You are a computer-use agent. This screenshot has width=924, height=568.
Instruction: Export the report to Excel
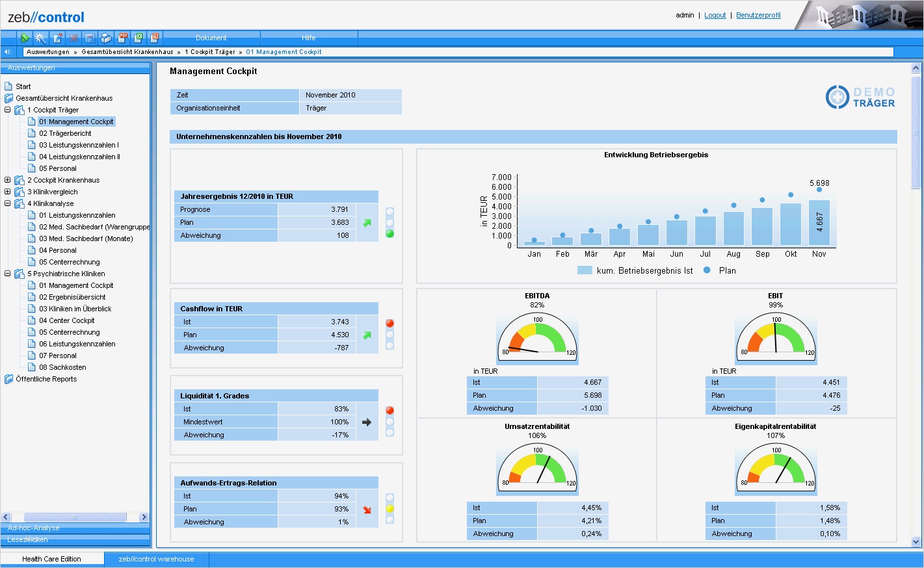(138, 38)
